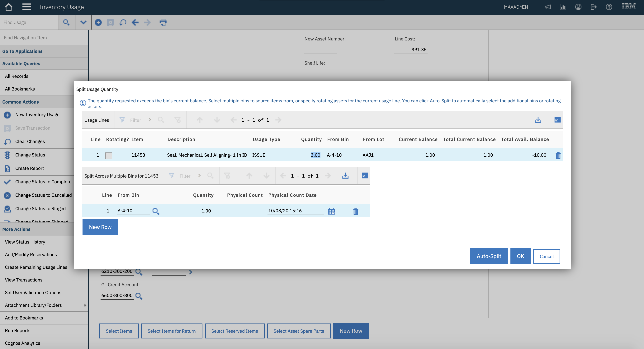
Task: Expand the Usage Lines Filter chevron
Action: [150, 120]
